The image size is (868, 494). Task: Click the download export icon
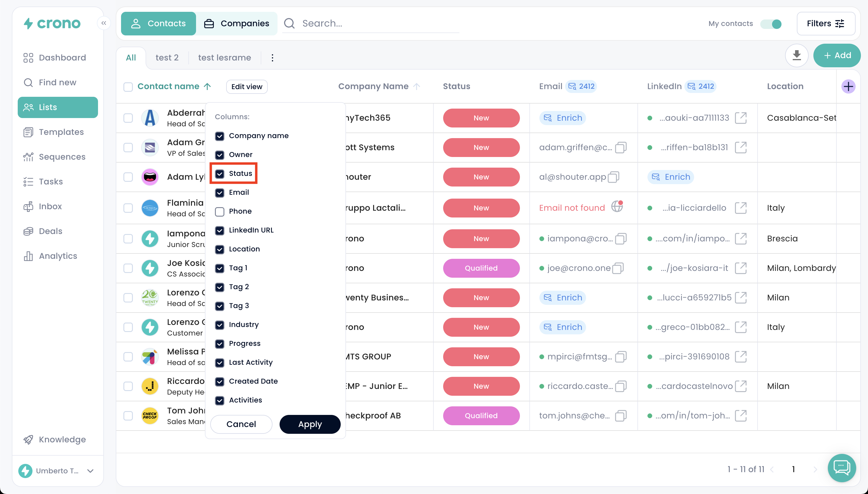tap(796, 55)
